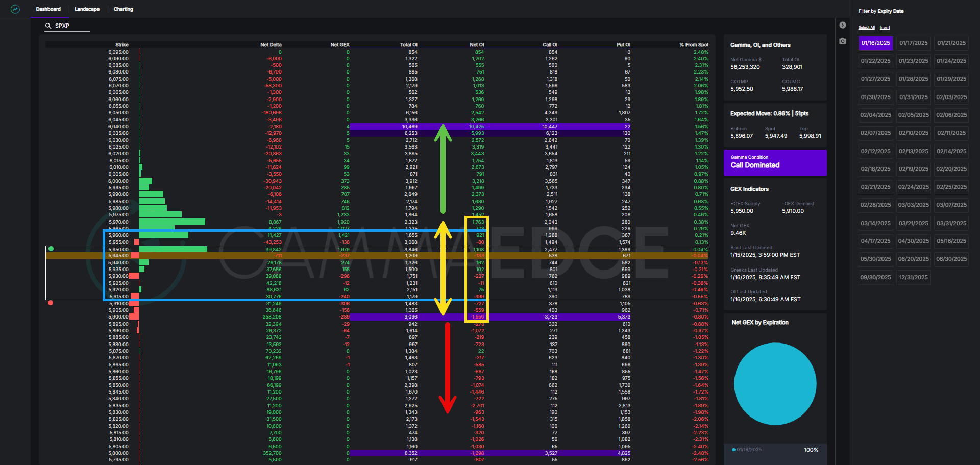Click the 5,945.00 strike row
Image resolution: width=980 pixels, height=465 pixels.
coord(377,256)
